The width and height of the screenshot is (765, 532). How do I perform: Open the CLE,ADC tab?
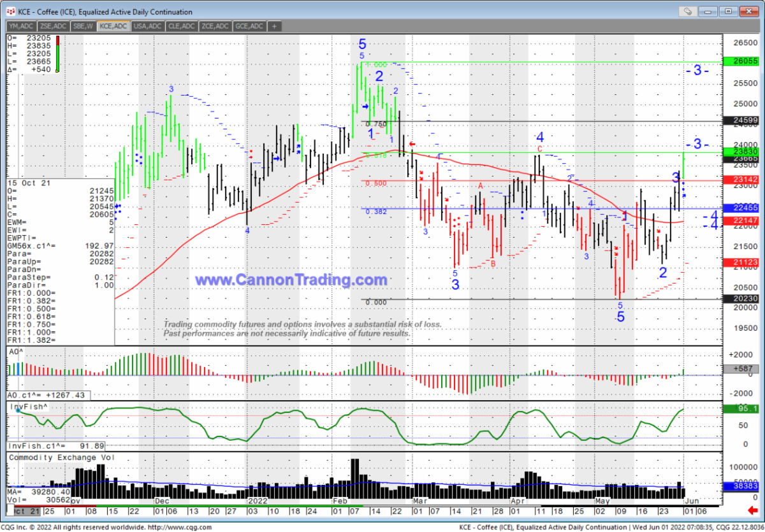click(181, 26)
